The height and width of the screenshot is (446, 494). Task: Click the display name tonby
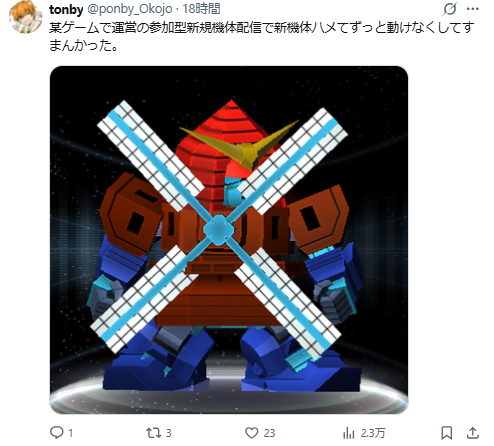pyautogui.click(x=66, y=10)
